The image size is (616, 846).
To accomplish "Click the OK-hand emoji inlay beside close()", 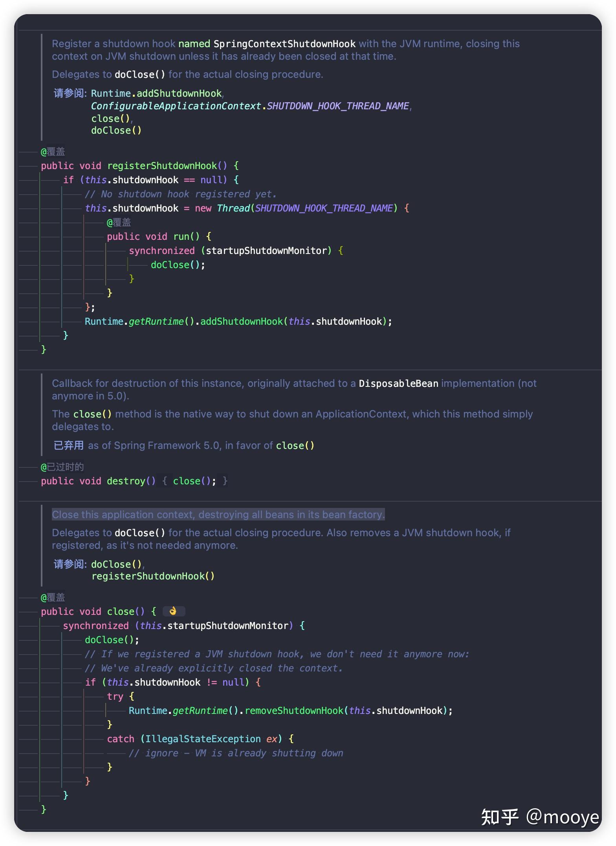I will pyautogui.click(x=173, y=611).
